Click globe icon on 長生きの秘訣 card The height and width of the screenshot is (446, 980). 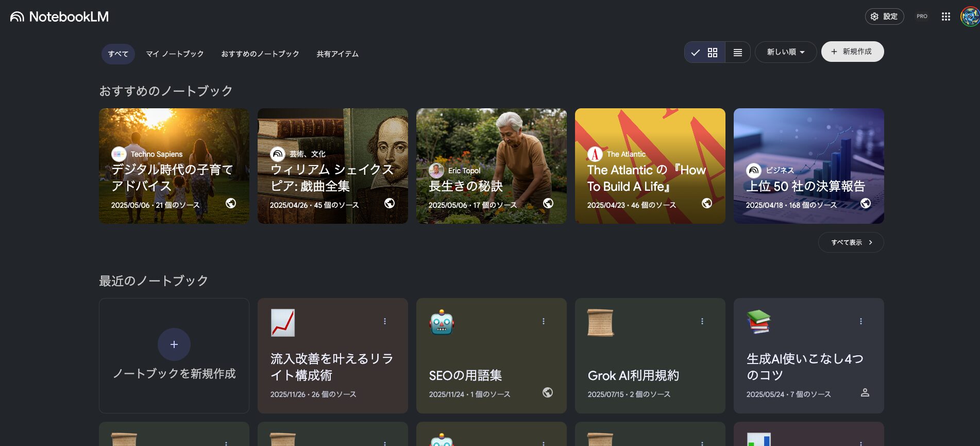point(548,203)
